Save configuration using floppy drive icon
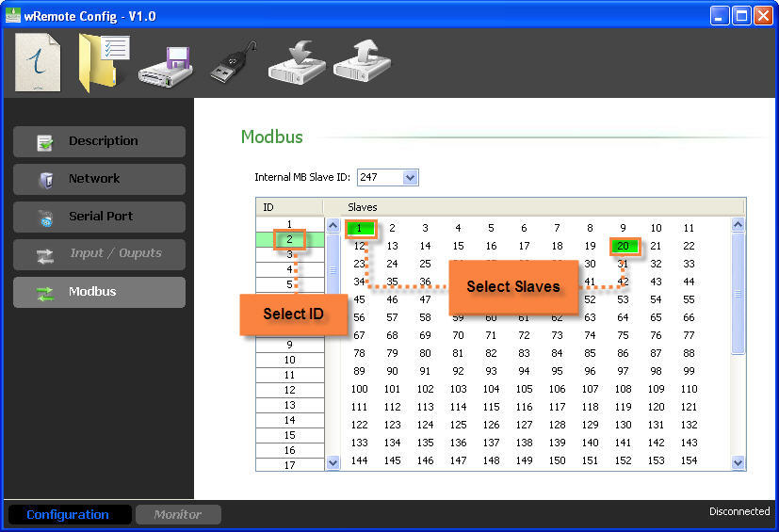The image size is (779, 532). [166, 68]
